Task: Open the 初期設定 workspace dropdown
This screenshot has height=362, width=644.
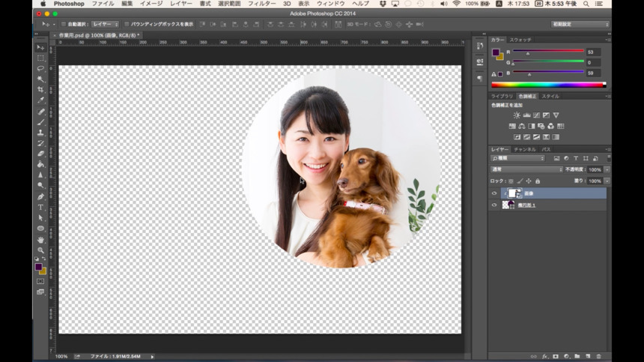Action: (x=580, y=24)
